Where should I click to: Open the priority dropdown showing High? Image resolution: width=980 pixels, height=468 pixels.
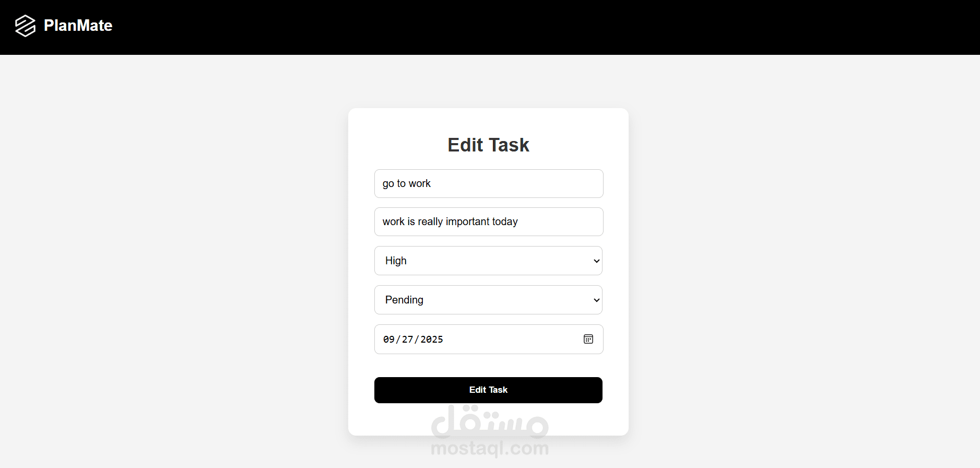[488, 261]
